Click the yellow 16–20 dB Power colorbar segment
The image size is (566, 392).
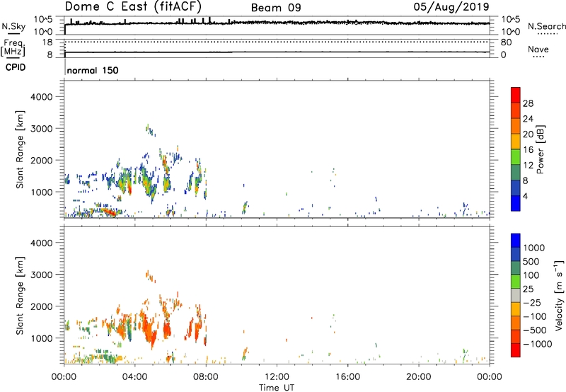(516, 141)
